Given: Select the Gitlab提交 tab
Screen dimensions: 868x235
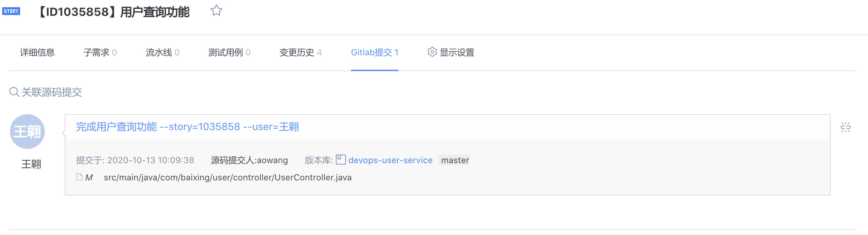Looking at the screenshot, I should [x=375, y=52].
